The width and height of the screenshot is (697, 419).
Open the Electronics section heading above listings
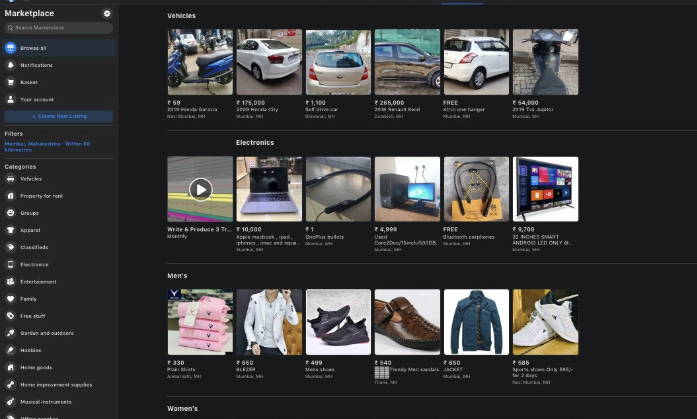tap(255, 143)
